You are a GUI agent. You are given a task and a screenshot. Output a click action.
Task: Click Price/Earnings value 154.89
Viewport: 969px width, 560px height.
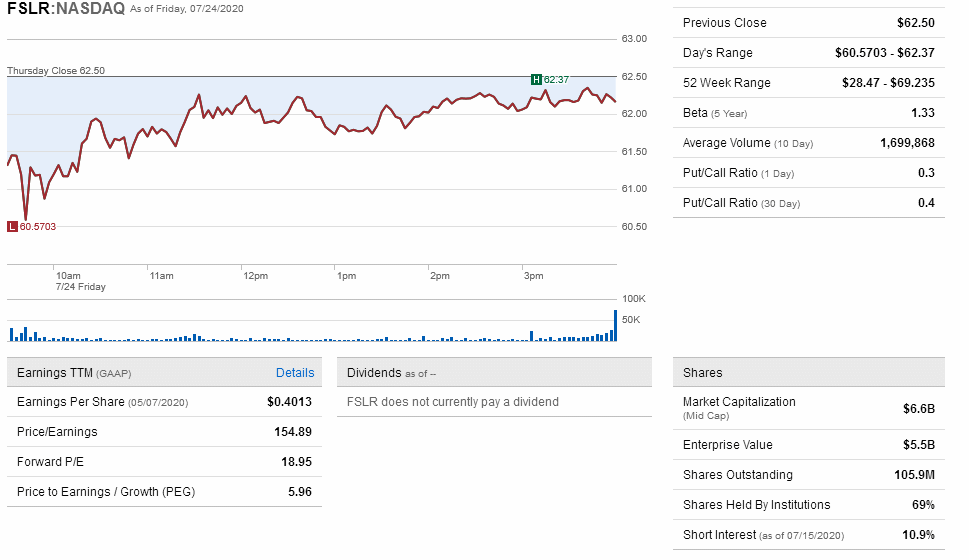tap(293, 432)
